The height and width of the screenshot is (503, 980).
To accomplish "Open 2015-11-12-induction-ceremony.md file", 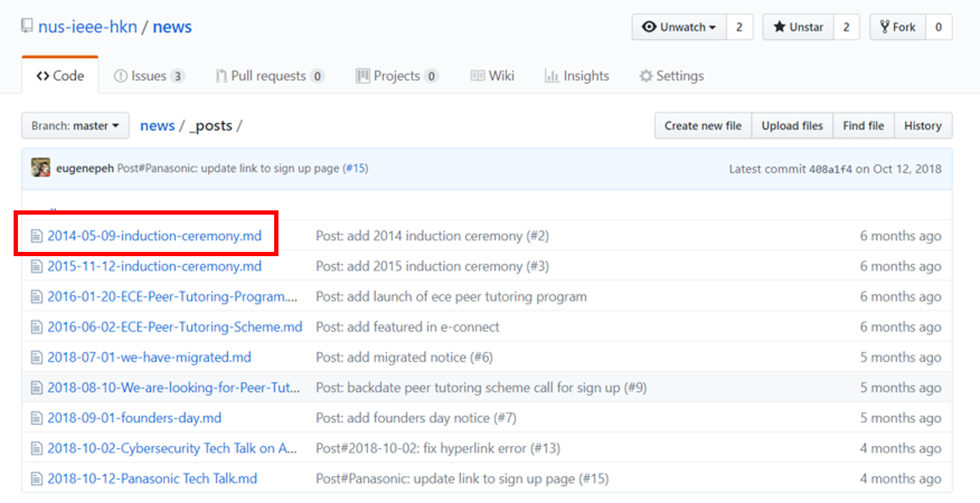I will pos(155,266).
